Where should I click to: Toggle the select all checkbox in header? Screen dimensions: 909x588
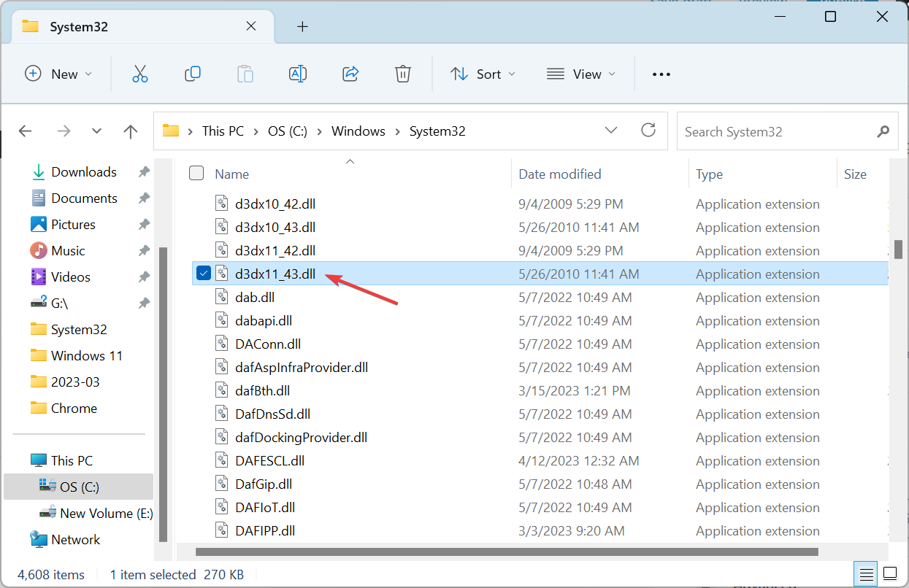[x=196, y=174]
